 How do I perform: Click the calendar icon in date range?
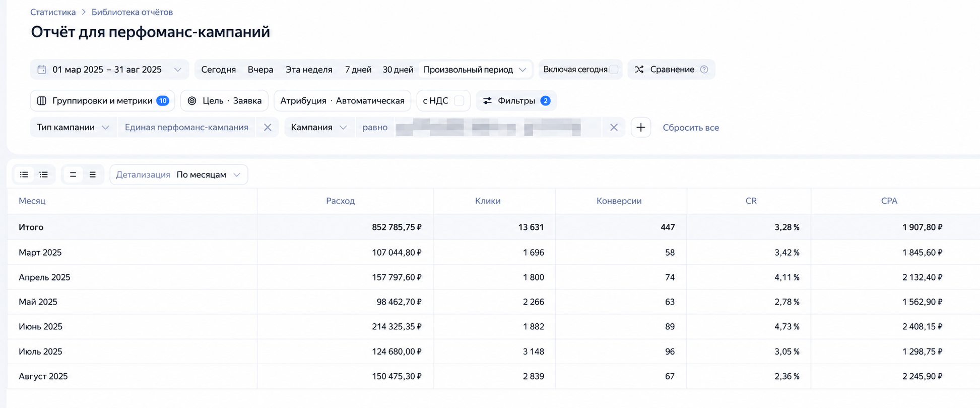point(42,70)
